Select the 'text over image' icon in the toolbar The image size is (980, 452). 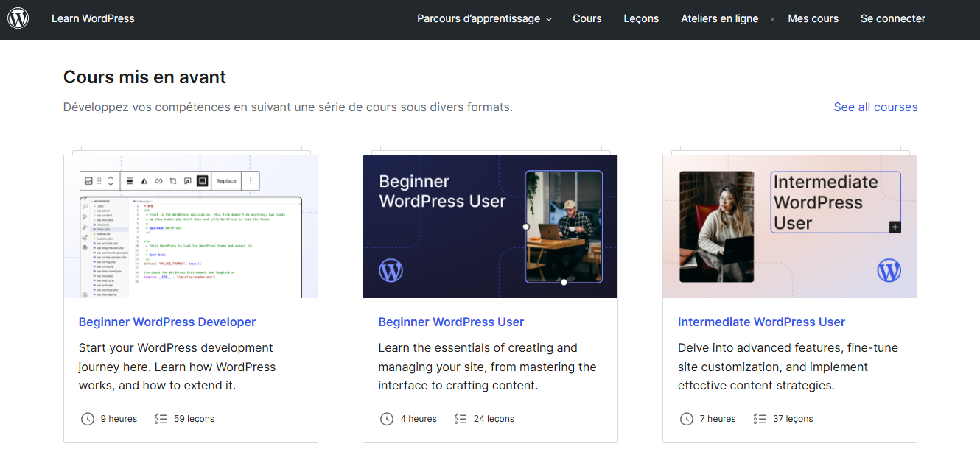pos(189,181)
